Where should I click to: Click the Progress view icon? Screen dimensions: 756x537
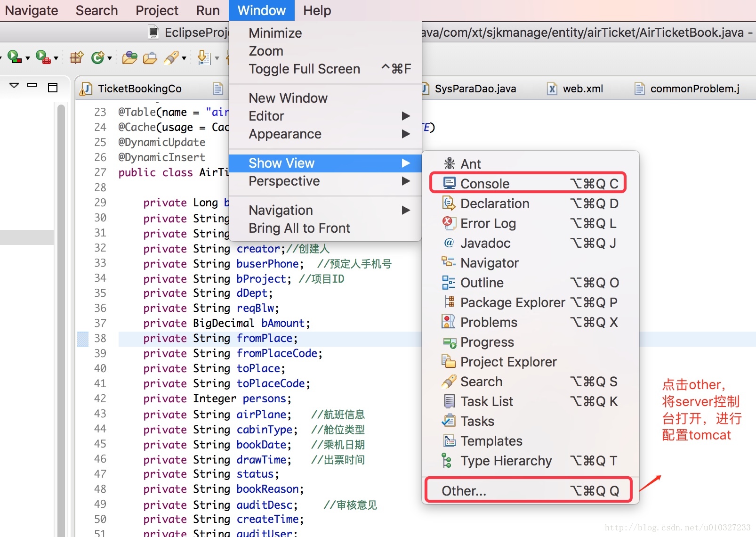tap(450, 342)
